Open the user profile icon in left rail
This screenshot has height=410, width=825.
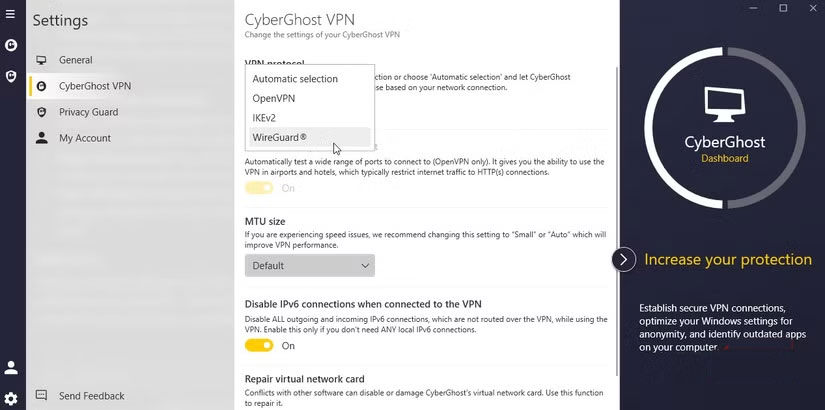(11, 368)
